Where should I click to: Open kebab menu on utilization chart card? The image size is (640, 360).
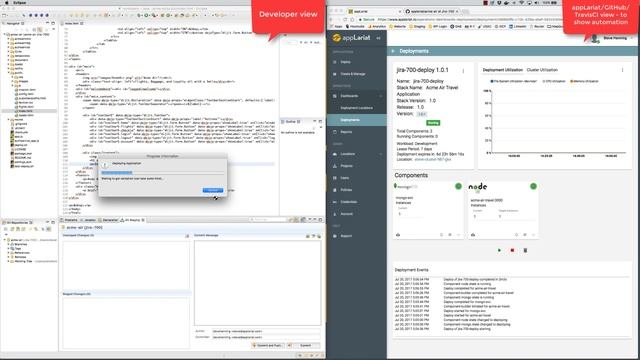pyautogui.click(x=622, y=70)
